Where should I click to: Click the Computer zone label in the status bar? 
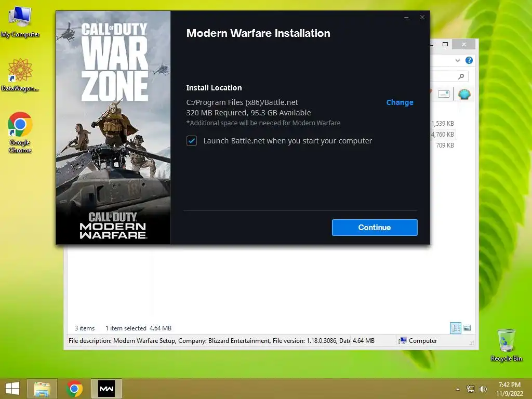423,341
